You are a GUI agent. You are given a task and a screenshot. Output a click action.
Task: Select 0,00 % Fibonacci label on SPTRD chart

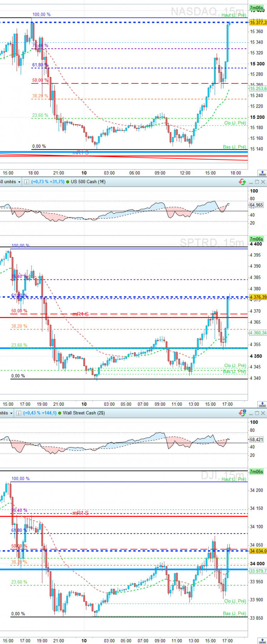[18, 376]
